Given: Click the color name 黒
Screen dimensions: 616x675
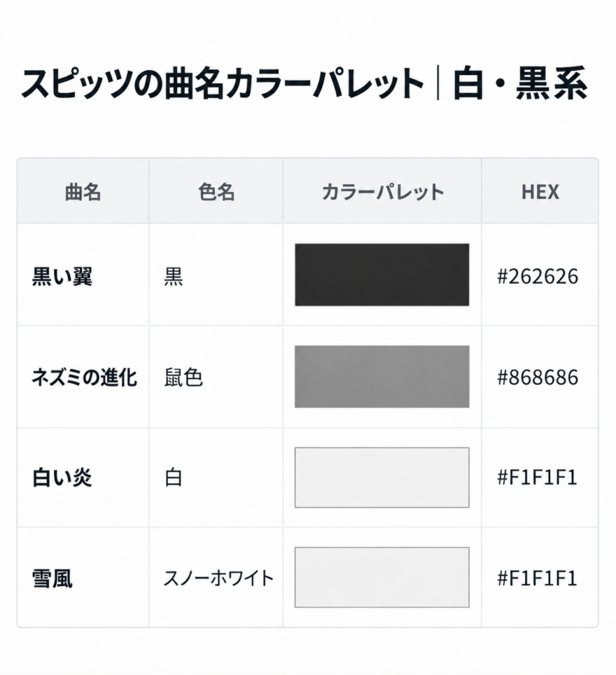Looking at the screenshot, I should 173,276.
